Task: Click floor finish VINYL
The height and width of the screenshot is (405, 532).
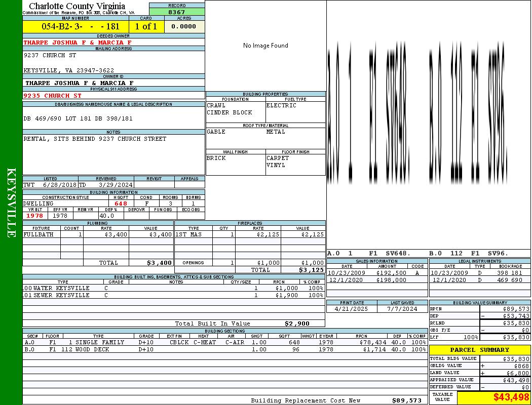Action: 276,166
